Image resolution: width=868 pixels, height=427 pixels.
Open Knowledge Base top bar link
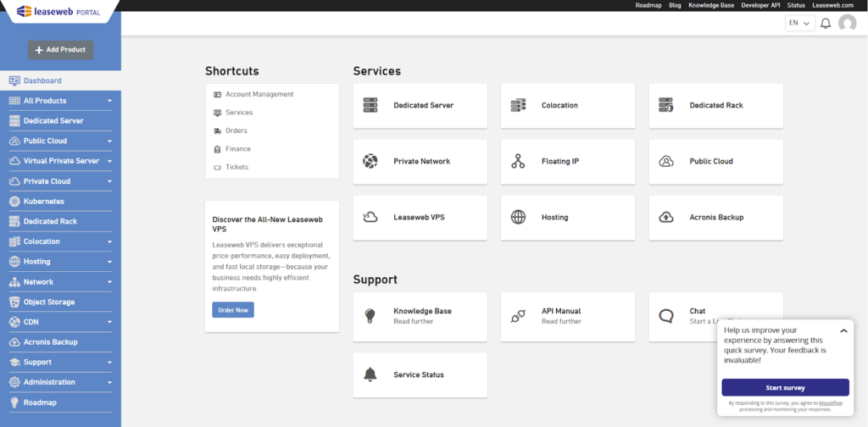pos(711,5)
